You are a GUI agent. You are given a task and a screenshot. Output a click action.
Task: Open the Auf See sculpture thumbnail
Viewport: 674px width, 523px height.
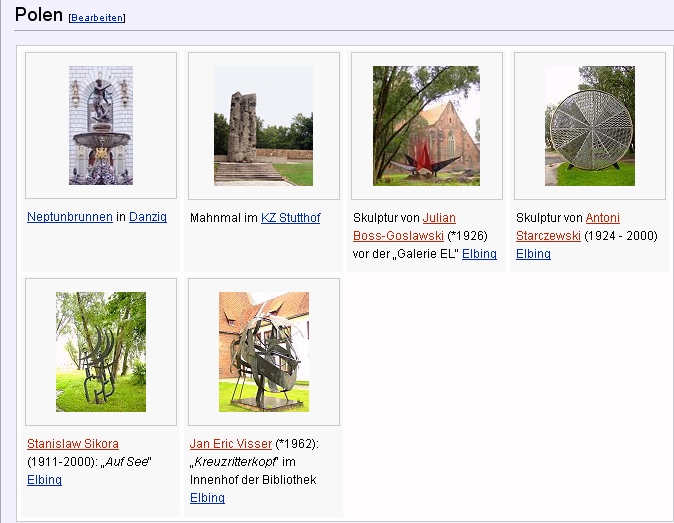coord(101,352)
